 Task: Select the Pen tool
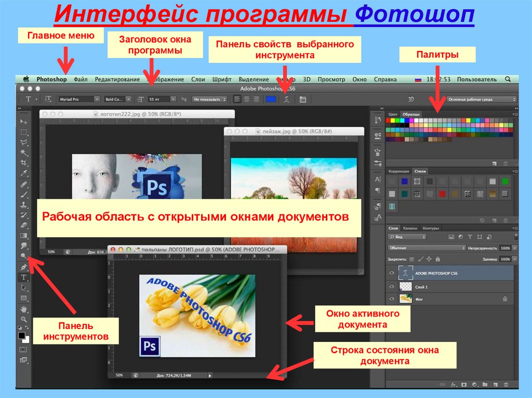click(x=23, y=267)
